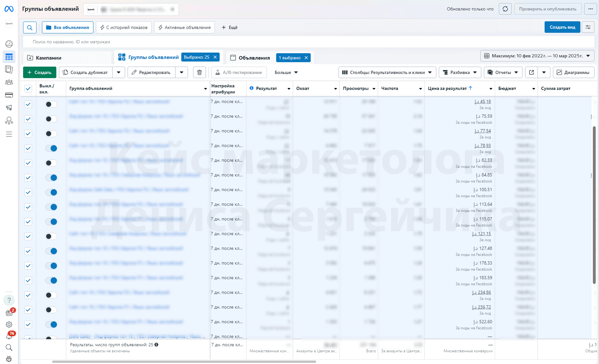Turn off the ad set priced 84,85
This screenshot has width=599, height=364.
pos(51,178)
